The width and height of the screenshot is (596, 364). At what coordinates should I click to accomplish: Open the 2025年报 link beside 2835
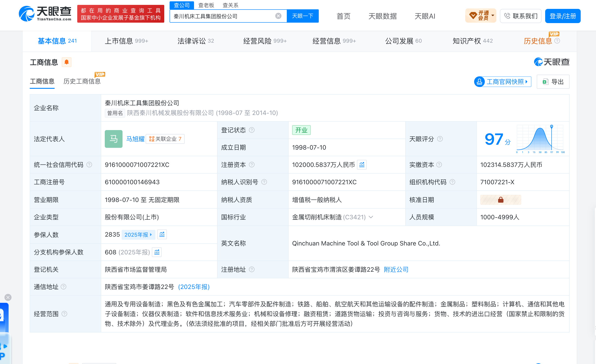coord(138,234)
